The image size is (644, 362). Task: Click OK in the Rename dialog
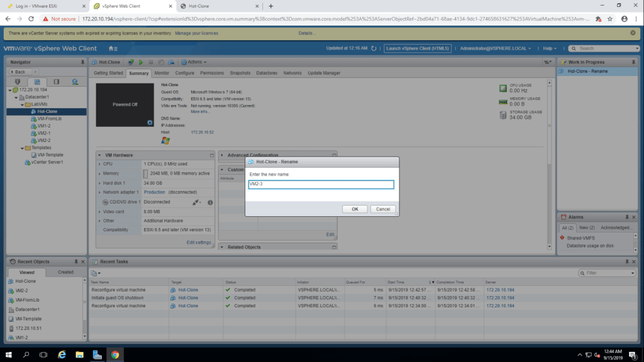point(355,209)
